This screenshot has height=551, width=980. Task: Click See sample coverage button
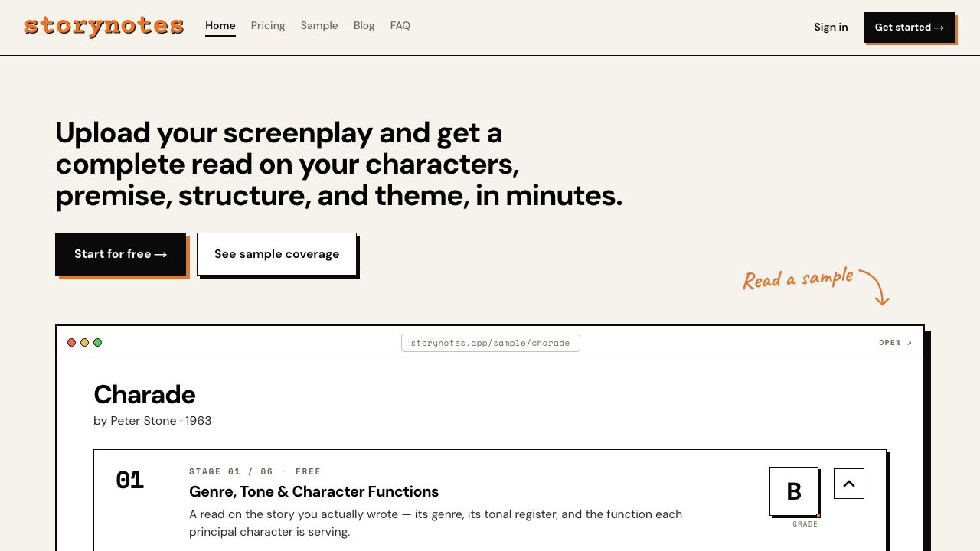pos(276,254)
